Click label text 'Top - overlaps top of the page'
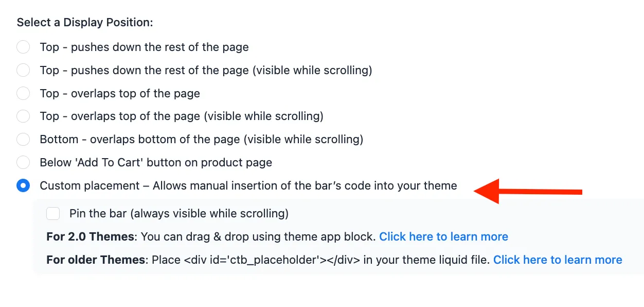Viewport: 644px width, 307px height. pos(120,93)
